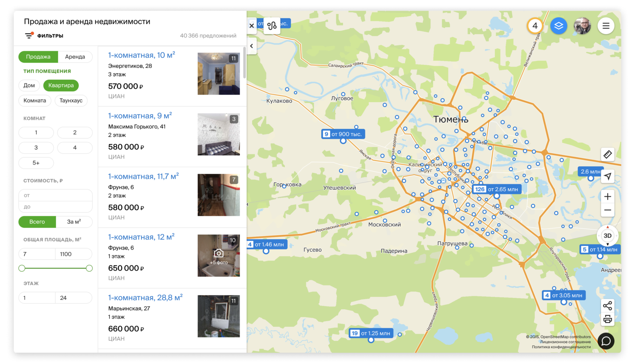This screenshot has width=635, height=364.
Task: Activate the ruler measurement tool
Action: (607, 154)
